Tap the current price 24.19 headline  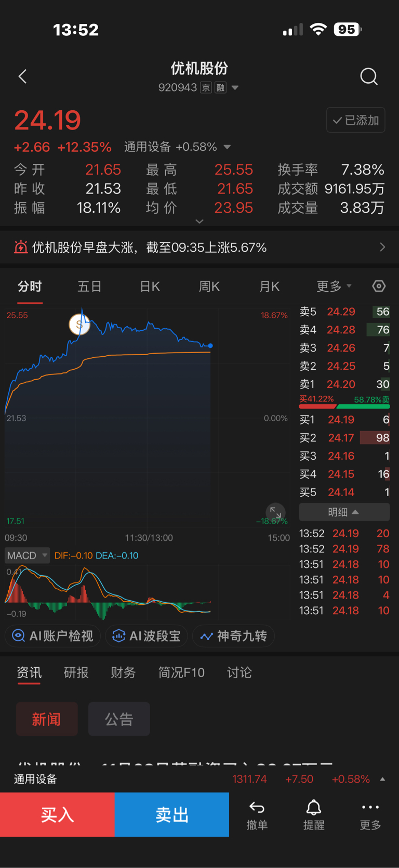(48, 121)
